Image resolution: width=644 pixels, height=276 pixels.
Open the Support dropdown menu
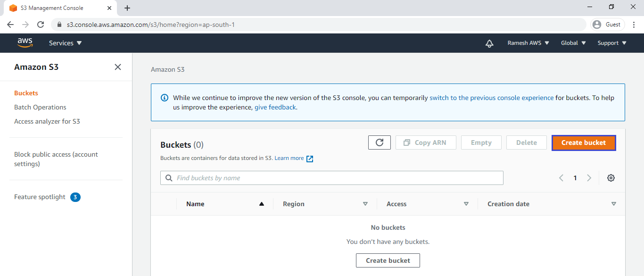[612, 43]
